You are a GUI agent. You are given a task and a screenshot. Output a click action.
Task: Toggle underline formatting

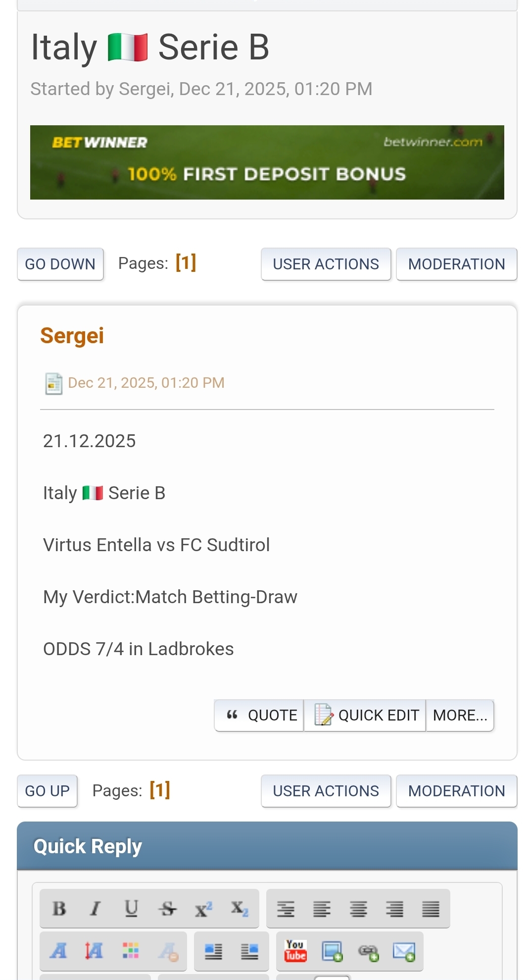coord(131,909)
